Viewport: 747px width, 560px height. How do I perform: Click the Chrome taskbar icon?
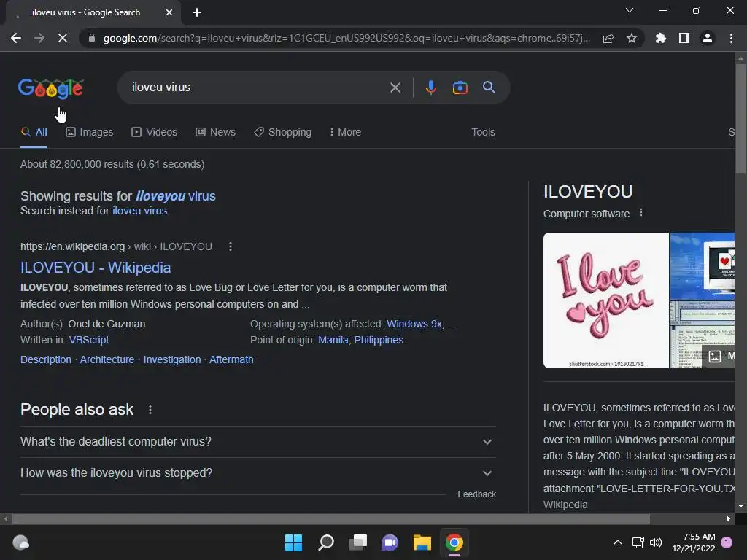454,542
